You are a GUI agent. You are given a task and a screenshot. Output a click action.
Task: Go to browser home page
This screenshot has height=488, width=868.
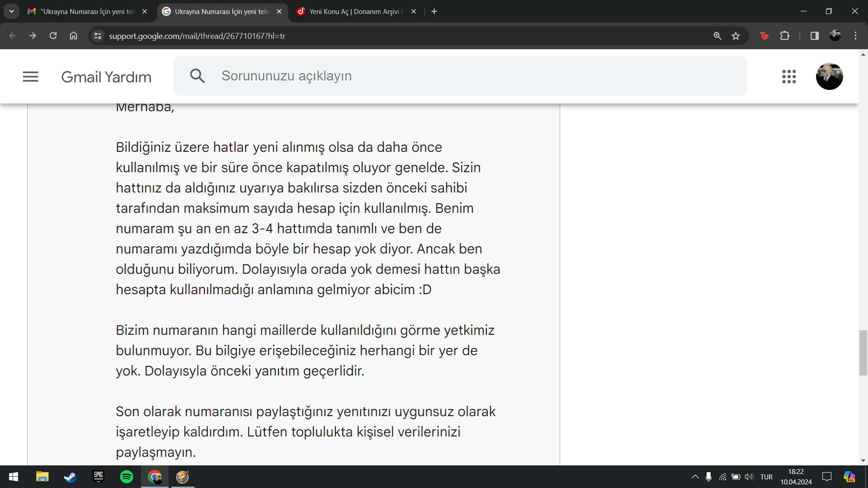(x=73, y=36)
